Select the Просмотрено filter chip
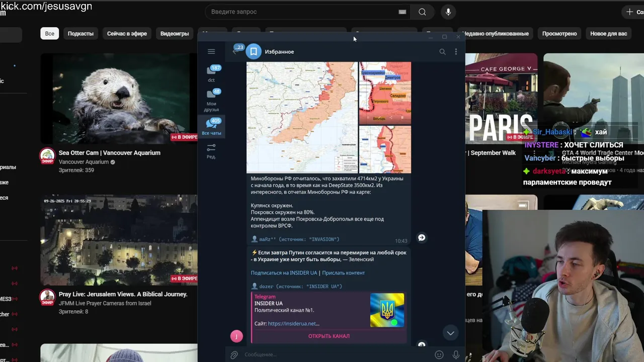Screen dimensions: 644x362 [x=559, y=34]
